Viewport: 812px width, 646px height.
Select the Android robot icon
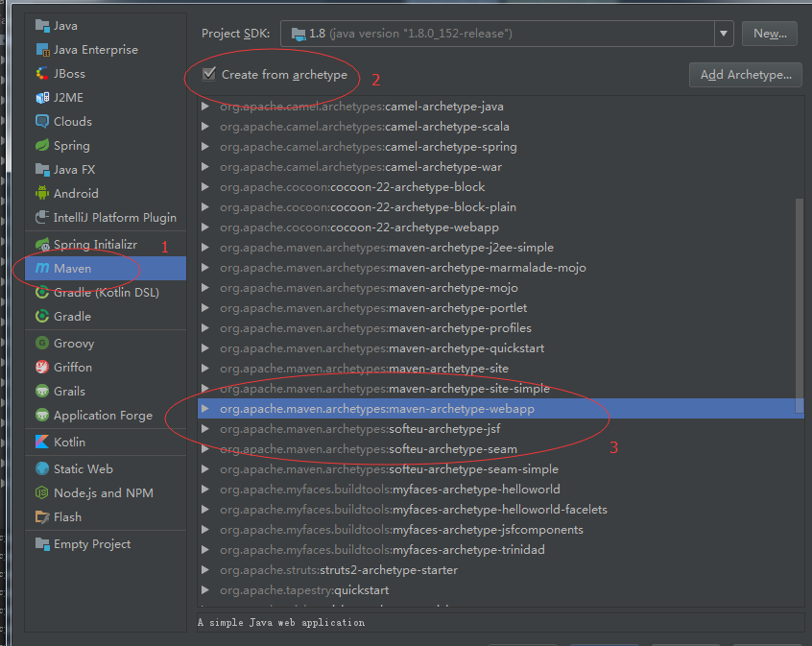(42, 194)
